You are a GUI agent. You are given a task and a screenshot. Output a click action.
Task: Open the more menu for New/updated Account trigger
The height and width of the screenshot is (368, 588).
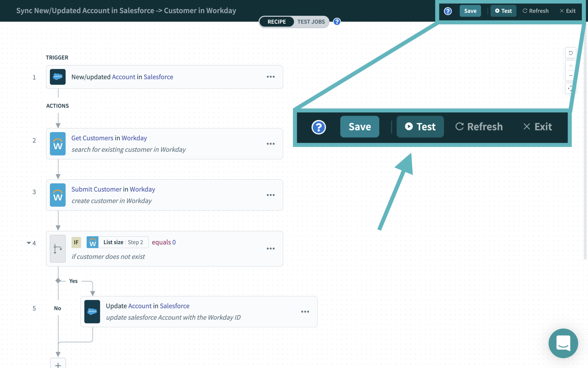(x=270, y=77)
